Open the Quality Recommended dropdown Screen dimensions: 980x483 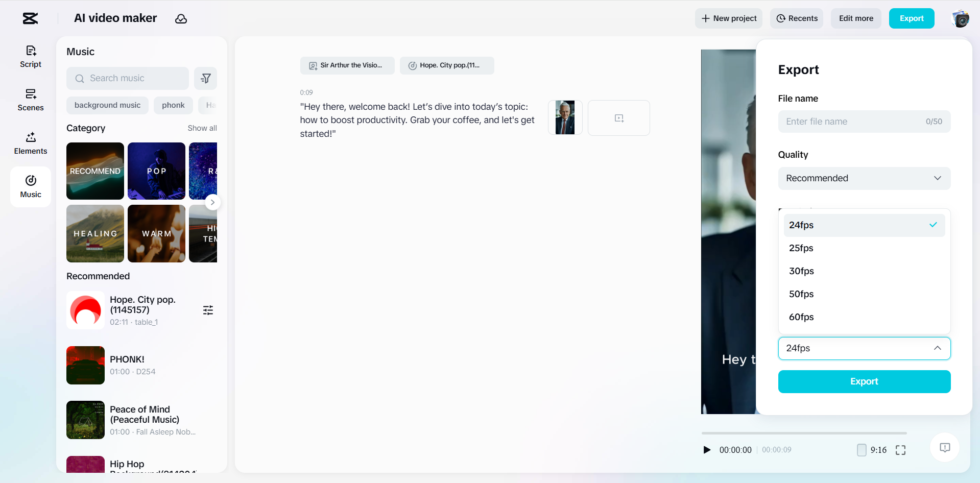(864, 178)
